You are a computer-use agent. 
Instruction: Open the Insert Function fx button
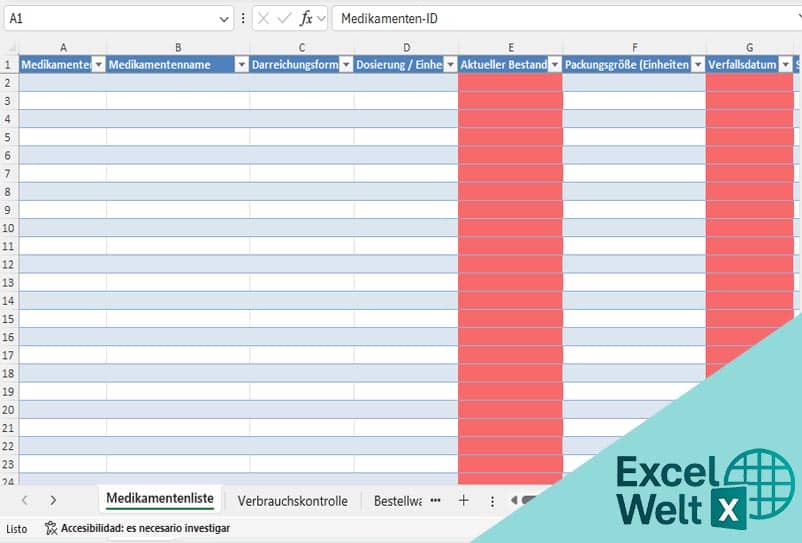(x=306, y=19)
